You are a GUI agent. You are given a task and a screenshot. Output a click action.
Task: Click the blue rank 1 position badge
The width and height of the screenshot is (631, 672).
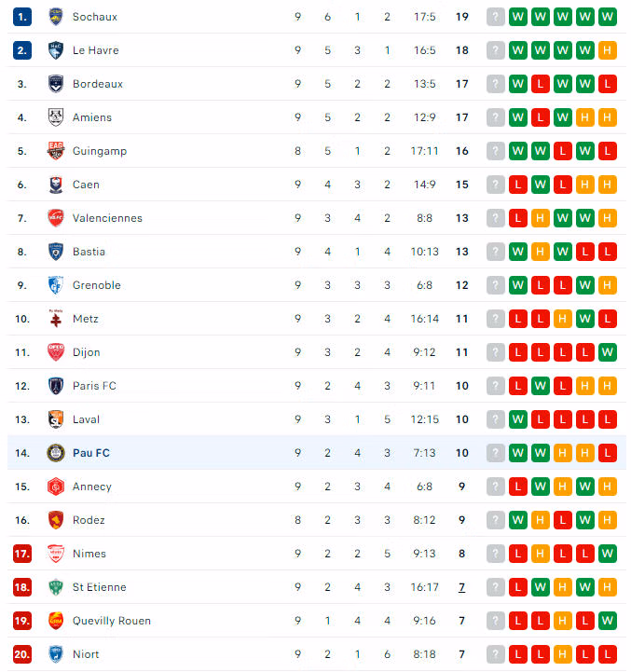click(22, 17)
